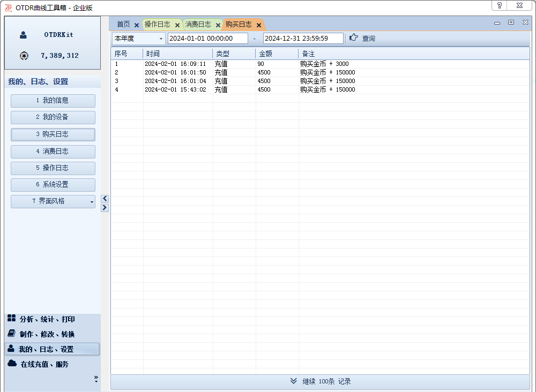Image resolution: width=536 pixels, height=392 pixels.
Task: Expand the navigation pane overflow chevron
Action: 96,379
